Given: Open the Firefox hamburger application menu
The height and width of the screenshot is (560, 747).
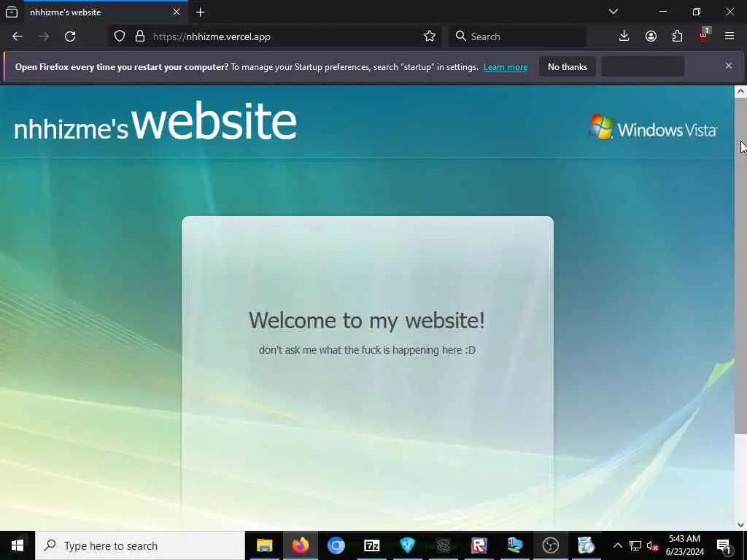Looking at the screenshot, I should [x=729, y=36].
